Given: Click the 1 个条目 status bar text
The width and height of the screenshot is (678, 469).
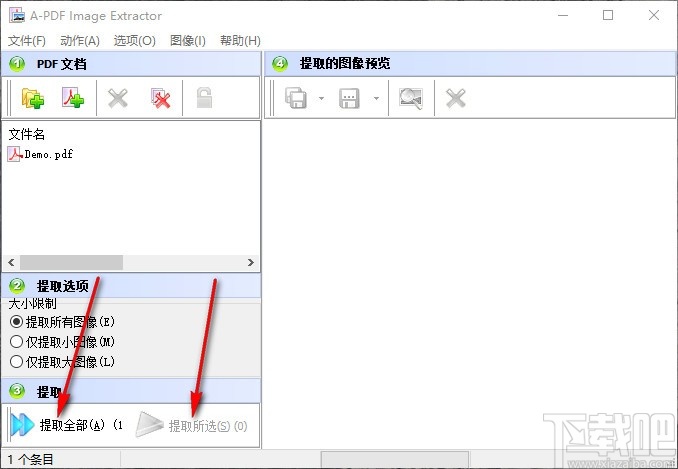Looking at the screenshot, I should [31, 459].
